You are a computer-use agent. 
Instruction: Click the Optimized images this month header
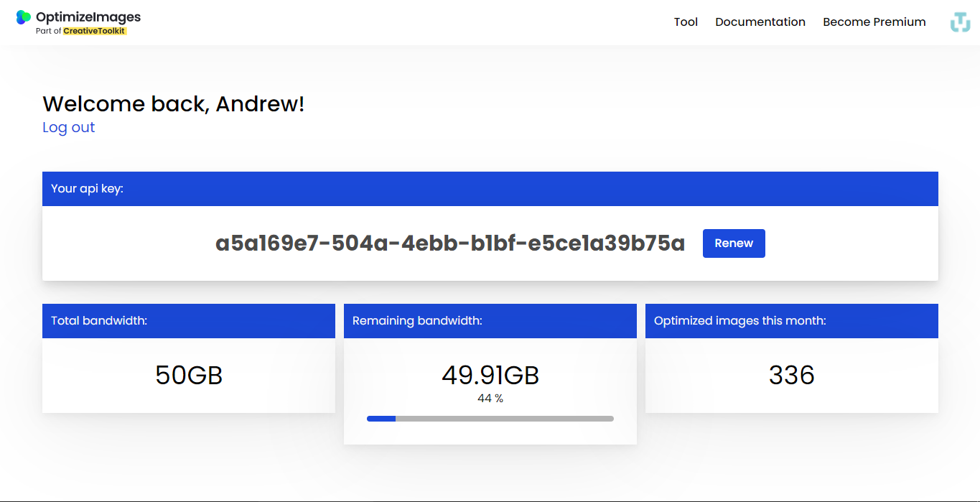click(792, 321)
